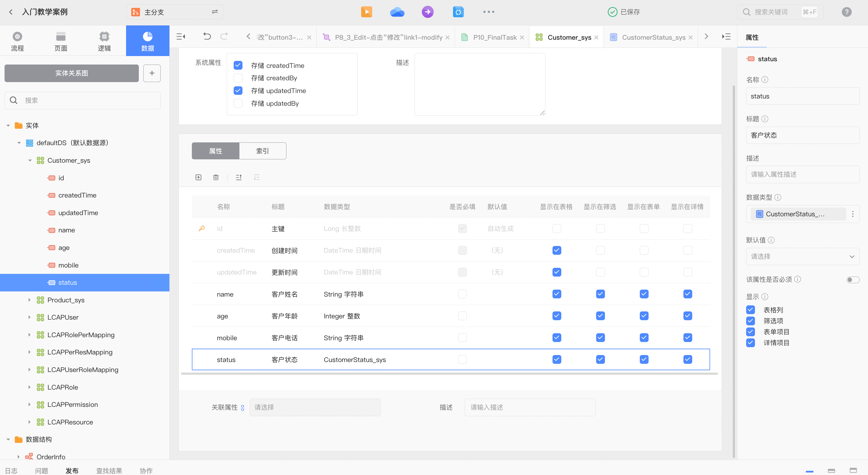868x475 pixels.
Task: Click the move attribute up icon
Action: tap(239, 177)
